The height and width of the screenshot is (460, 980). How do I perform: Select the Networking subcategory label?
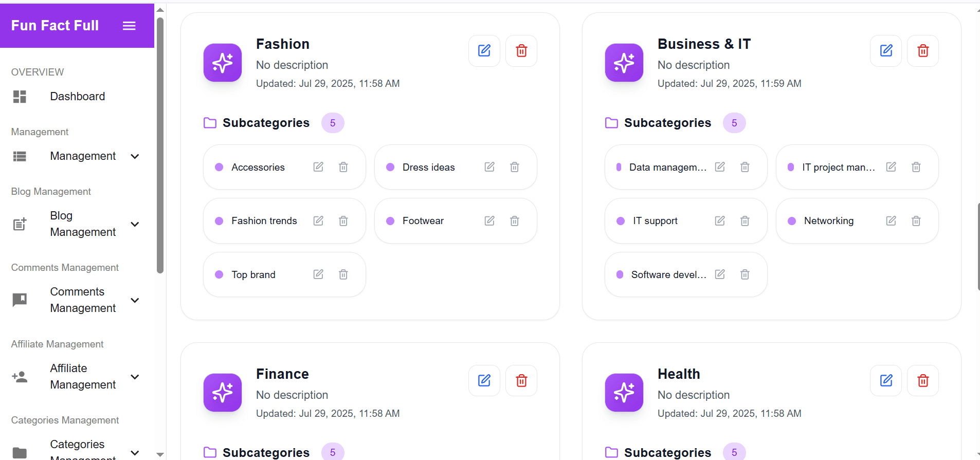click(829, 221)
